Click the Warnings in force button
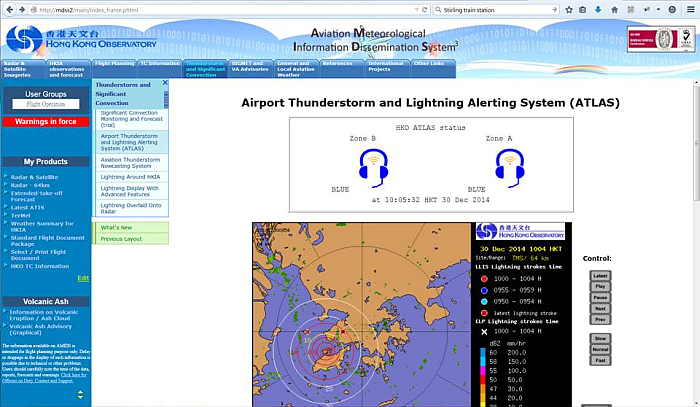 click(46, 121)
